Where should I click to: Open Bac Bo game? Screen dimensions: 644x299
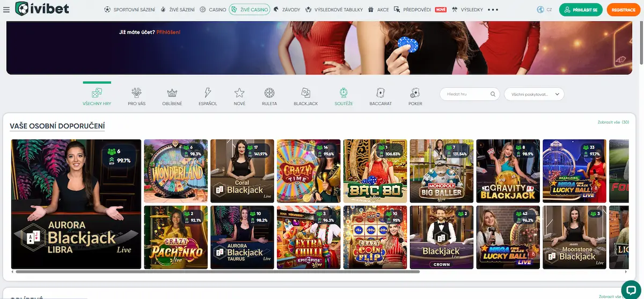coord(375,171)
